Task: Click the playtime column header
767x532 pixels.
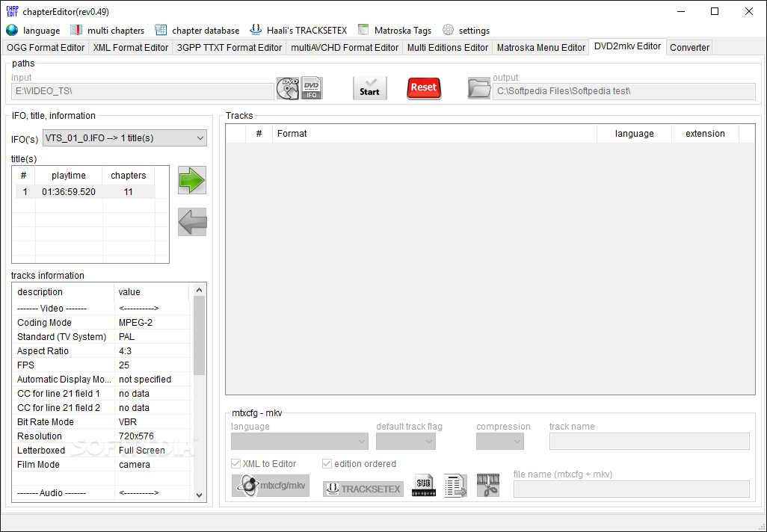Action: click(x=69, y=175)
